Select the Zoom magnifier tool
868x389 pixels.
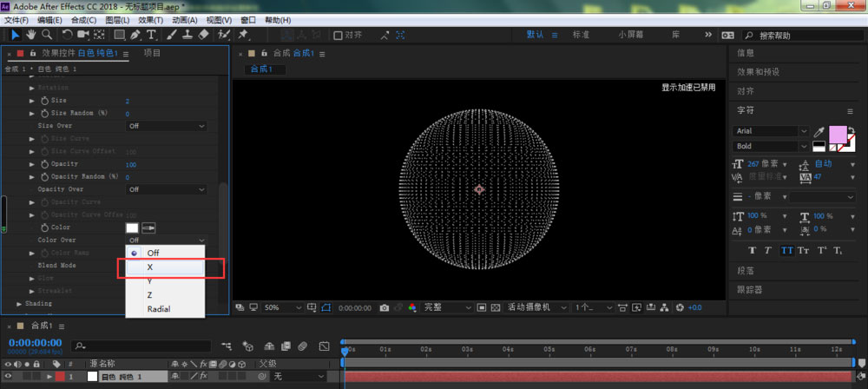click(x=46, y=35)
